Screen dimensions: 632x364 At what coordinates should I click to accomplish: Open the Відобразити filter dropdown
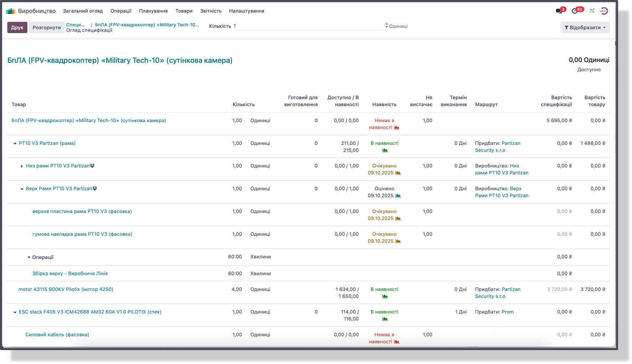pyautogui.click(x=585, y=27)
